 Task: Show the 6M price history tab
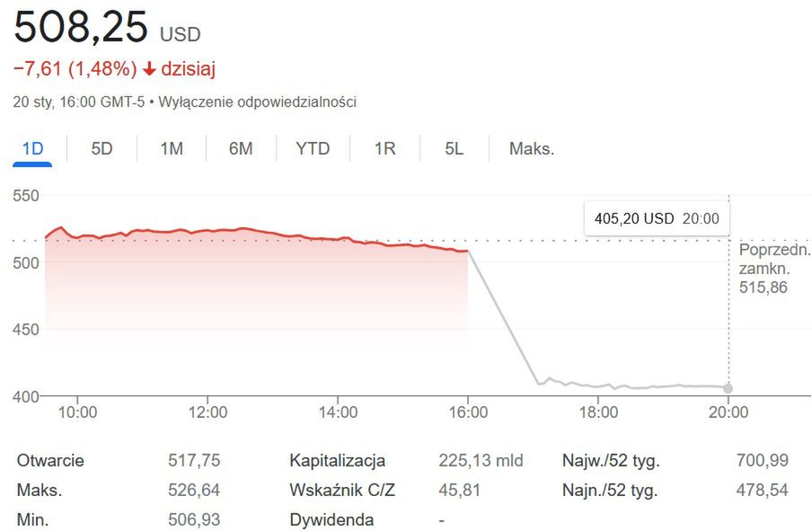tap(241, 148)
